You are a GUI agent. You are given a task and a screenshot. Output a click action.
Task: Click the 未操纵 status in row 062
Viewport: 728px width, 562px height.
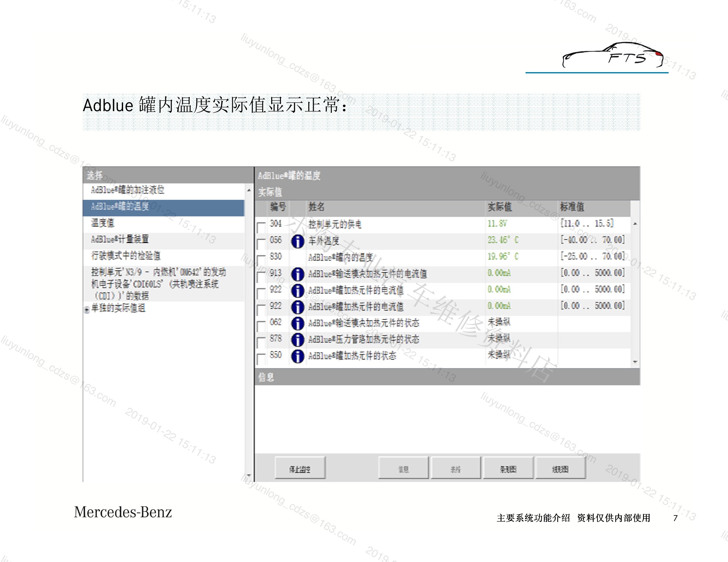(499, 322)
